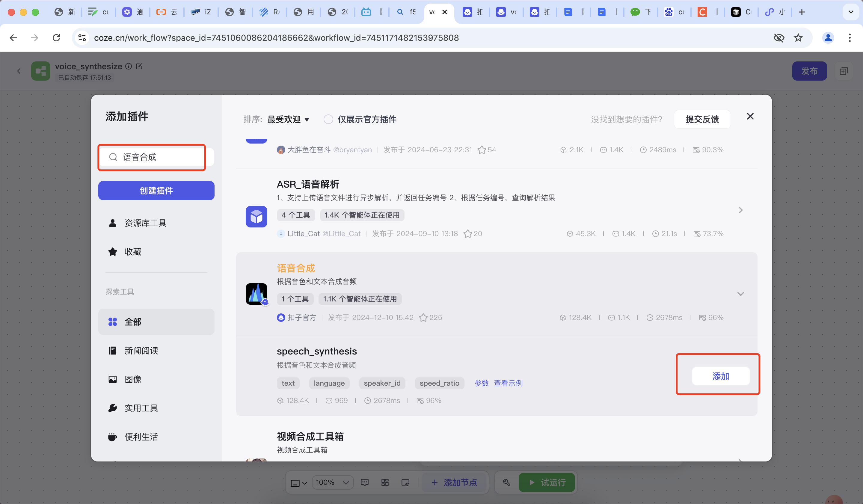
Task: Expand the ASR_语音解析 plugin chevron
Action: (740, 210)
